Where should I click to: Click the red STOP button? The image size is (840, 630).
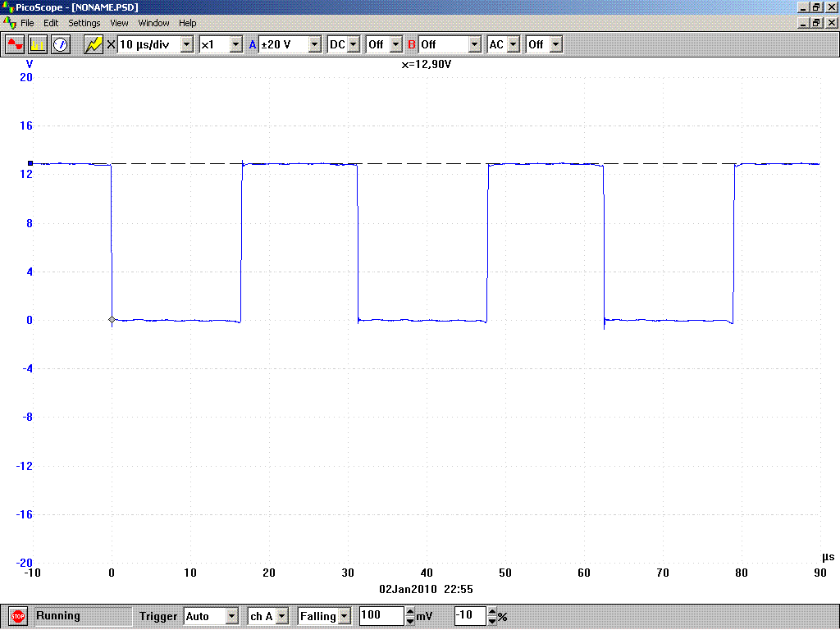click(18, 617)
